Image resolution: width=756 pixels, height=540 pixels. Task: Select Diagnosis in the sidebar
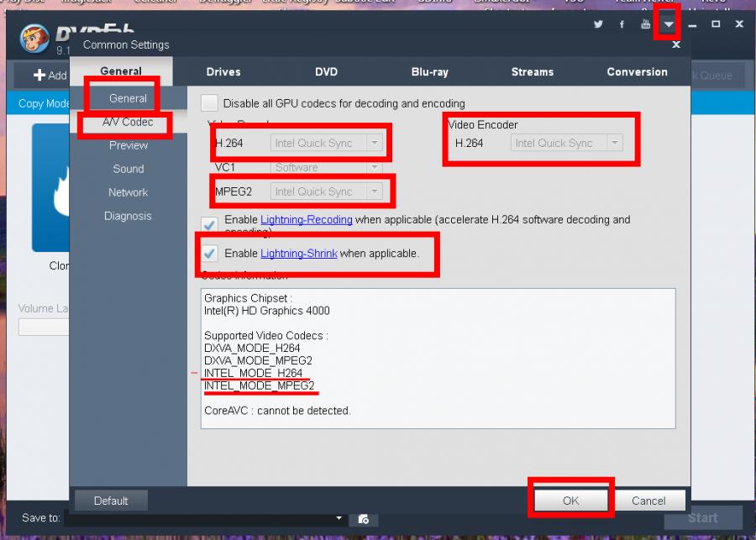tap(128, 216)
